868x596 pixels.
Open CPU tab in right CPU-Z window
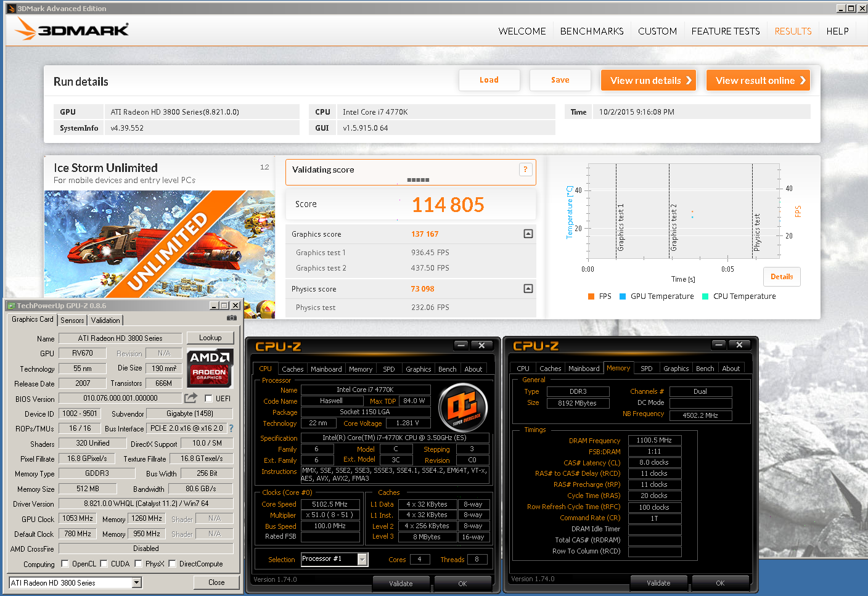point(523,369)
